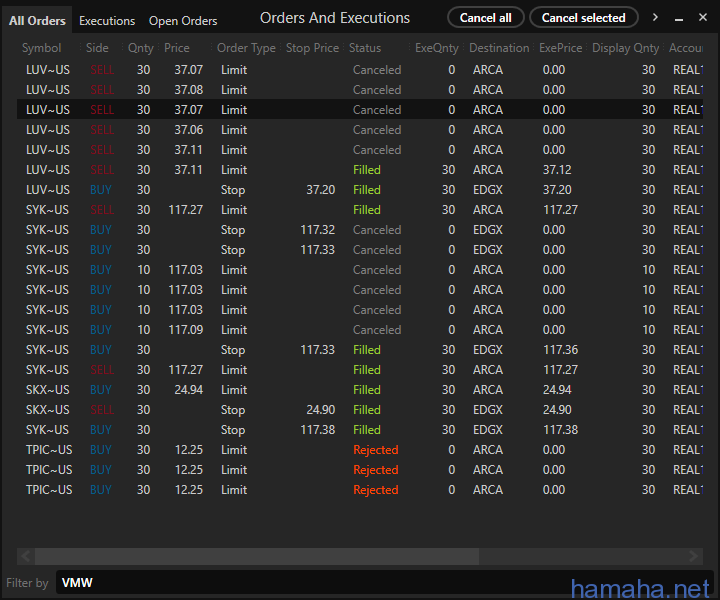The image size is (720, 600).
Task: Click the Order Type column header
Action: click(x=246, y=48)
